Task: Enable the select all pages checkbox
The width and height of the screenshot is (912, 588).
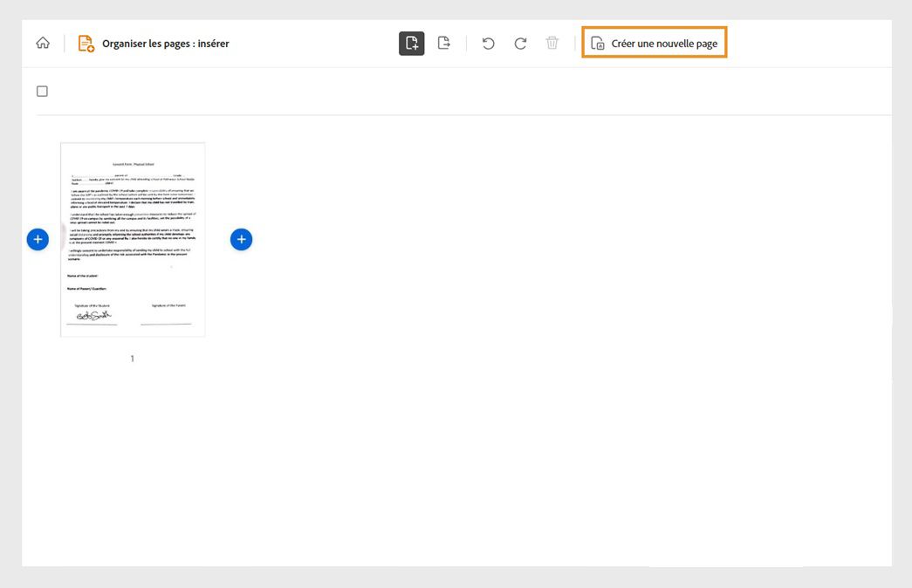Action: pyautogui.click(x=41, y=90)
